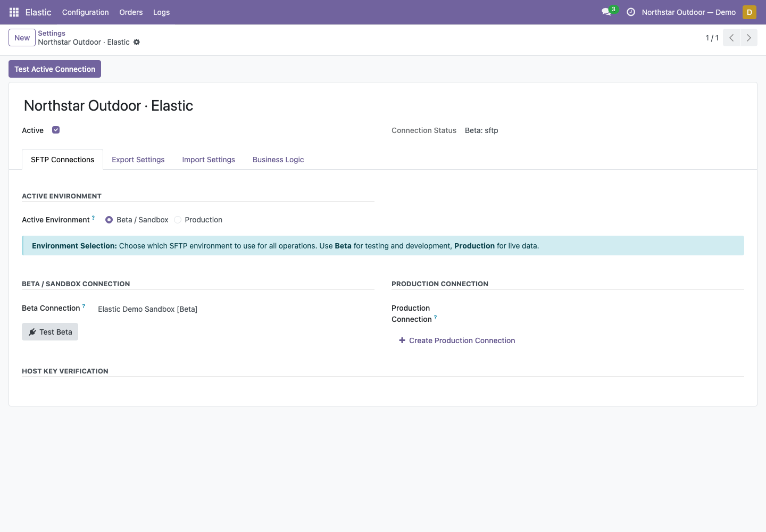Select Production environment radio
The height and width of the screenshot is (532, 766).
coord(178,220)
